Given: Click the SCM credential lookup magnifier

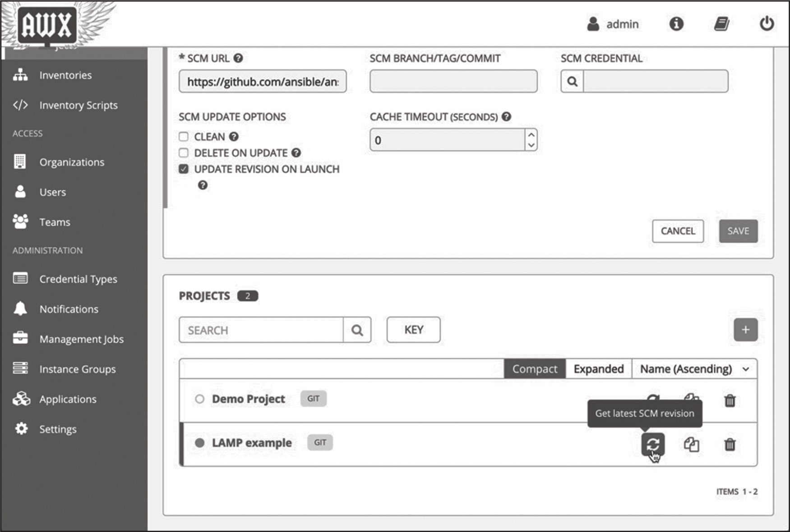Looking at the screenshot, I should click(572, 82).
